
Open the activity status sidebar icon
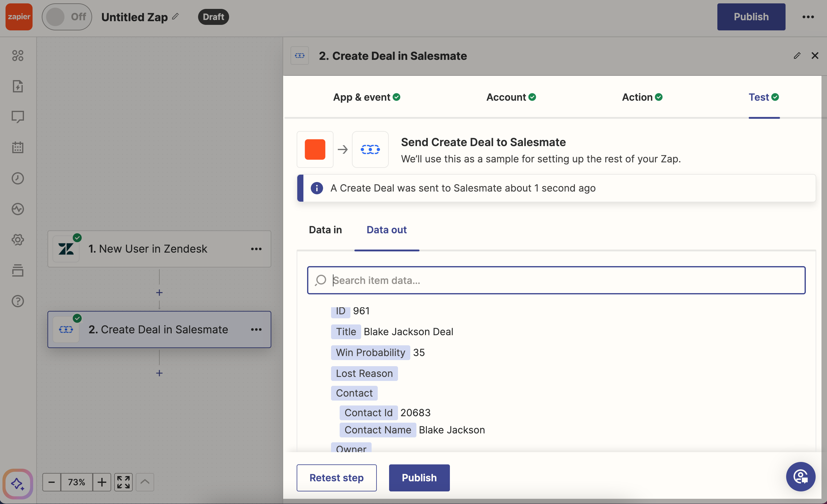[18, 209]
